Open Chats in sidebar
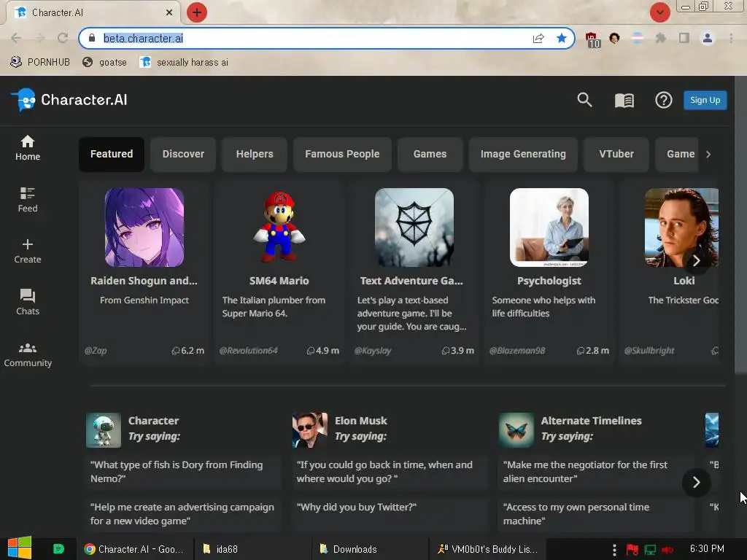The image size is (747, 560). [28, 303]
